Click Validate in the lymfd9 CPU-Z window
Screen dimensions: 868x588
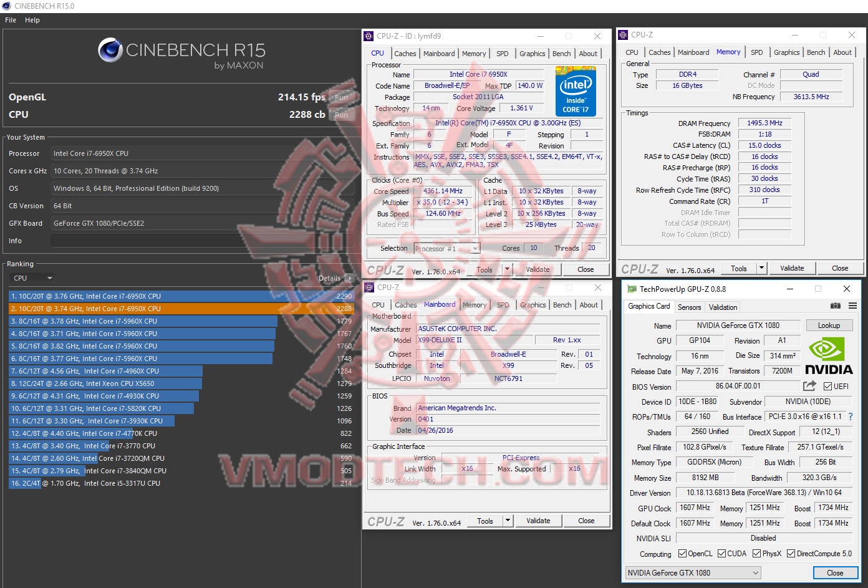(538, 269)
